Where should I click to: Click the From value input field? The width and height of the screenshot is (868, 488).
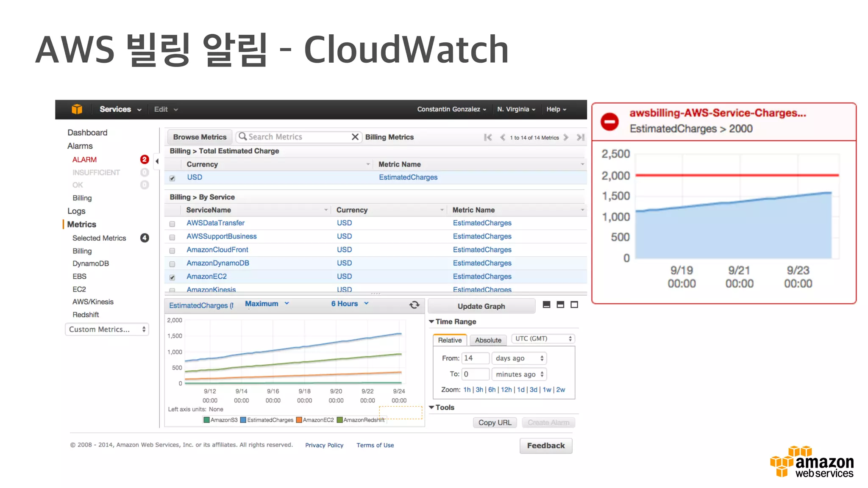pyautogui.click(x=475, y=358)
